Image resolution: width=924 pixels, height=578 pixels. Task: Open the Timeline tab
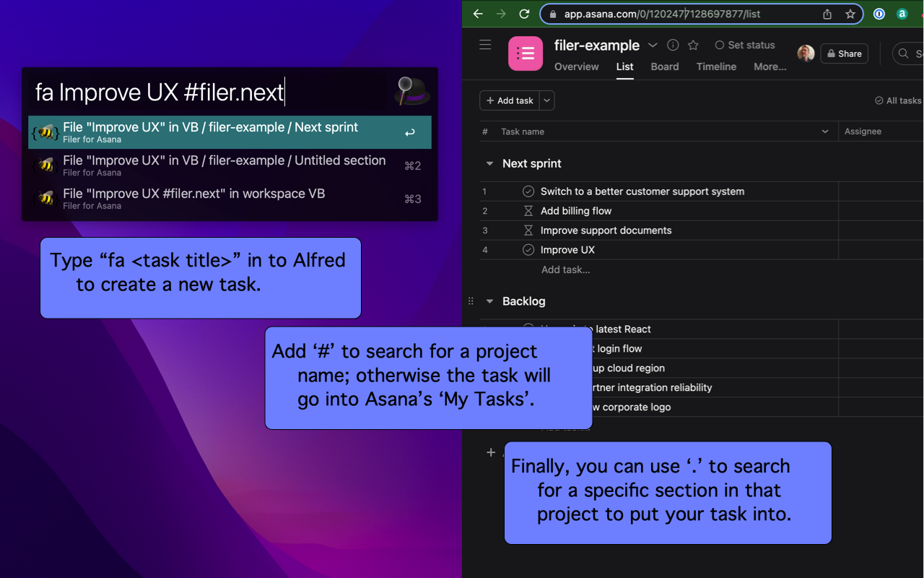716,66
